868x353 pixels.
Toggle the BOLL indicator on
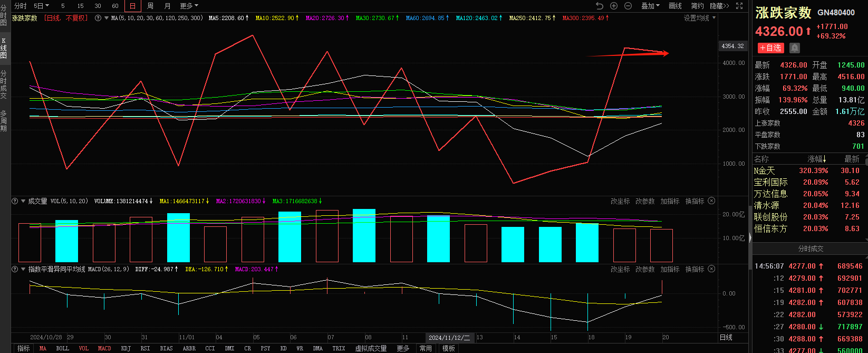[62, 348]
